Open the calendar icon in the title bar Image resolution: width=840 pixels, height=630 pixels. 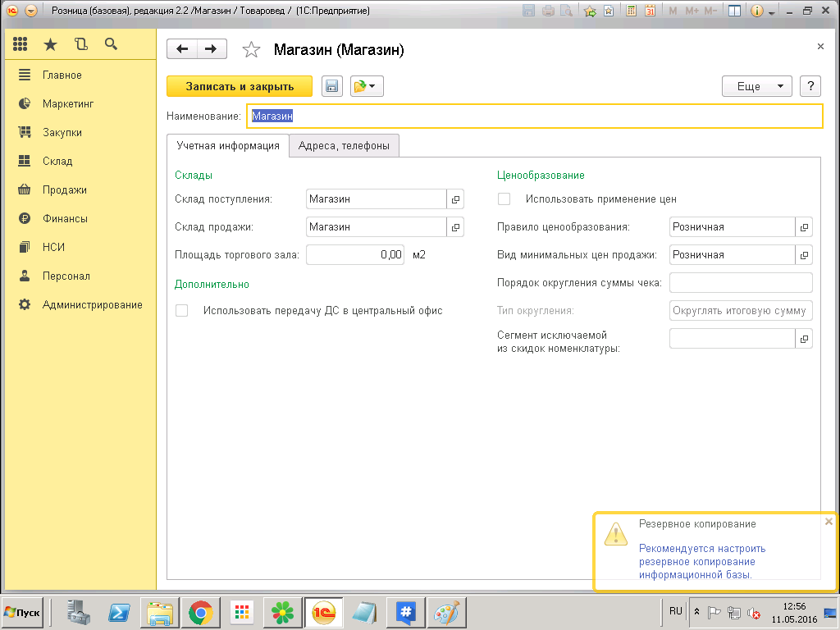651,11
